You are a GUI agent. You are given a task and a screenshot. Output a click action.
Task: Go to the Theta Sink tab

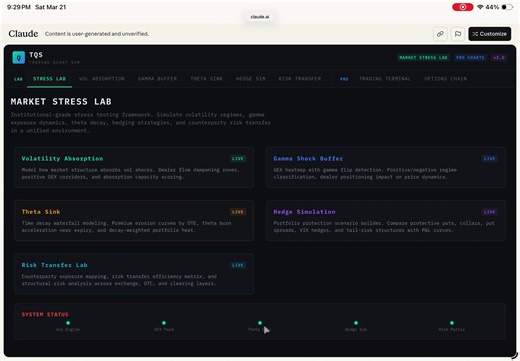click(x=206, y=79)
